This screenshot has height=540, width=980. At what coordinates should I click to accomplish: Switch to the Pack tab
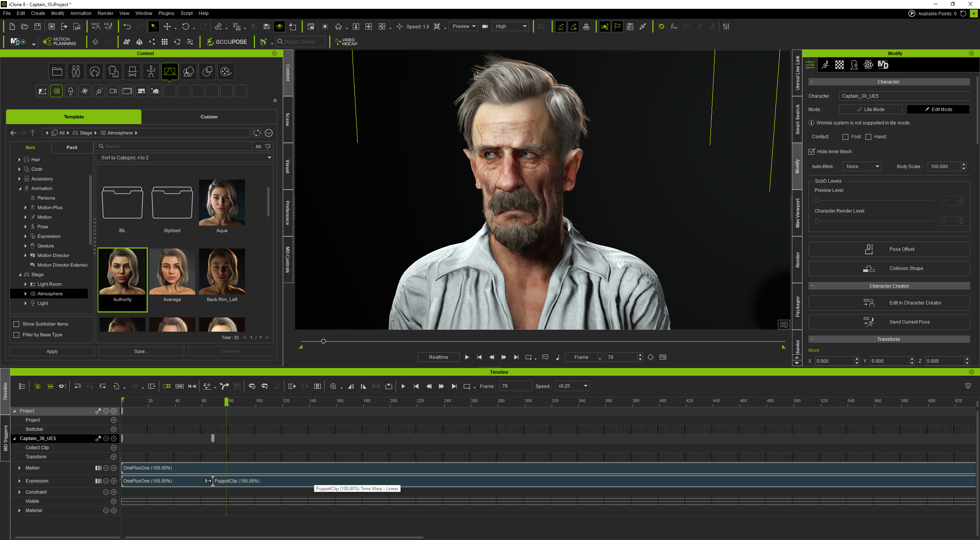pyautogui.click(x=72, y=147)
